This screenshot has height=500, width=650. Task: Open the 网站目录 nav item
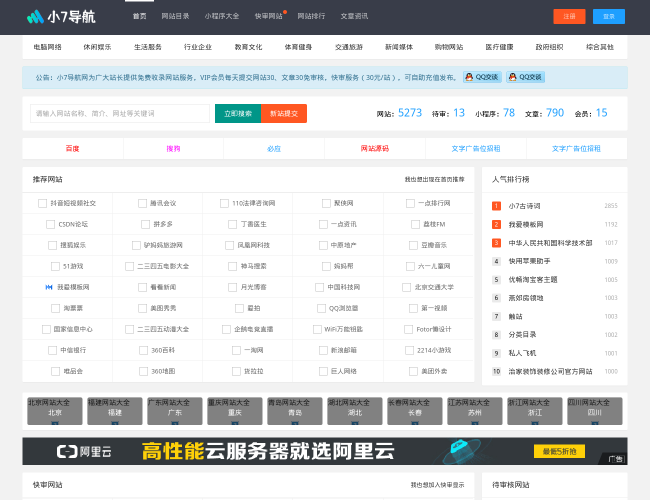pyautogui.click(x=175, y=16)
